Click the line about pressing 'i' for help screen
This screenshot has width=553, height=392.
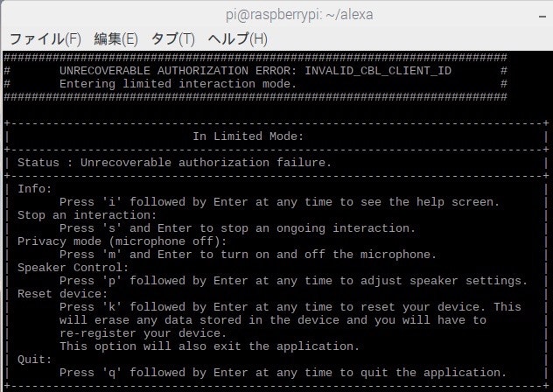coord(280,202)
